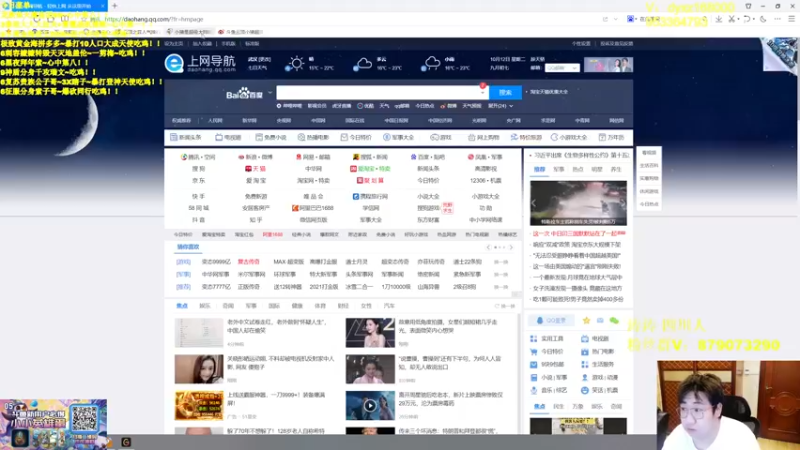The image size is (800, 450).
Task: Open the 腾讯·空间 link
Action: [198, 157]
